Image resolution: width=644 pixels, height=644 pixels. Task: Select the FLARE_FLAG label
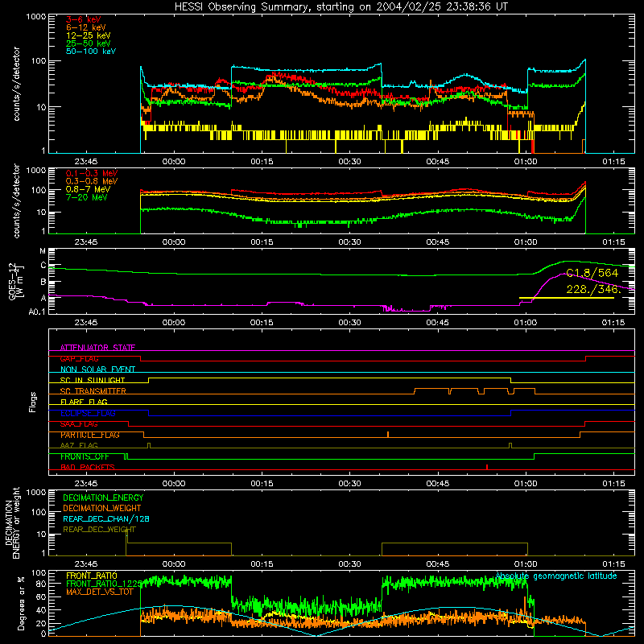click(x=84, y=402)
